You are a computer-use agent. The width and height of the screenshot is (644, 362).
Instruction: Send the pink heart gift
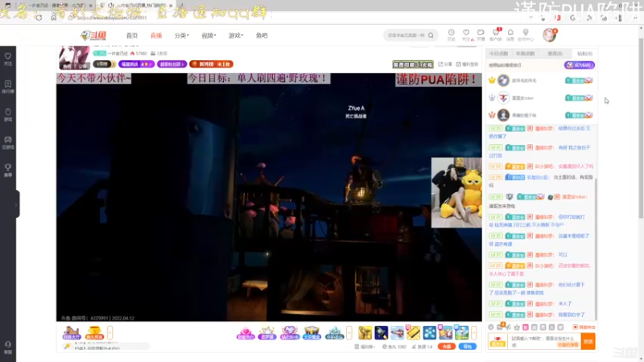click(x=246, y=333)
